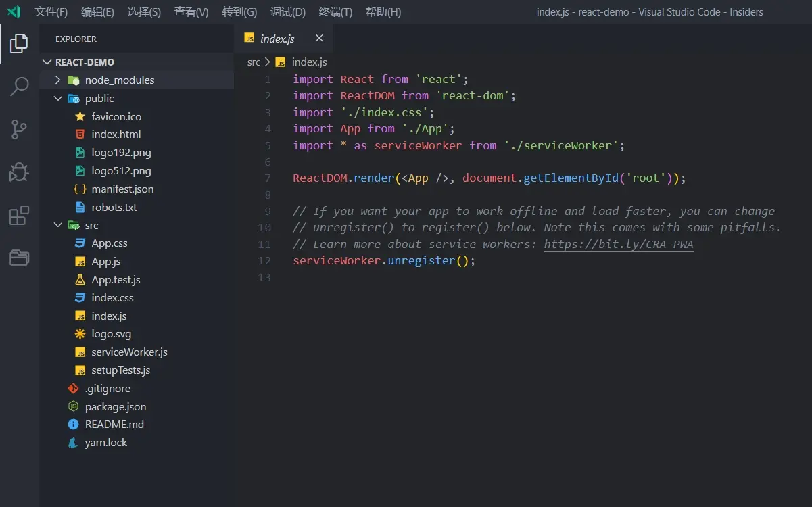Select the src folder name in Explorer
812x507 pixels.
pyautogui.click(x=91, y=225)
